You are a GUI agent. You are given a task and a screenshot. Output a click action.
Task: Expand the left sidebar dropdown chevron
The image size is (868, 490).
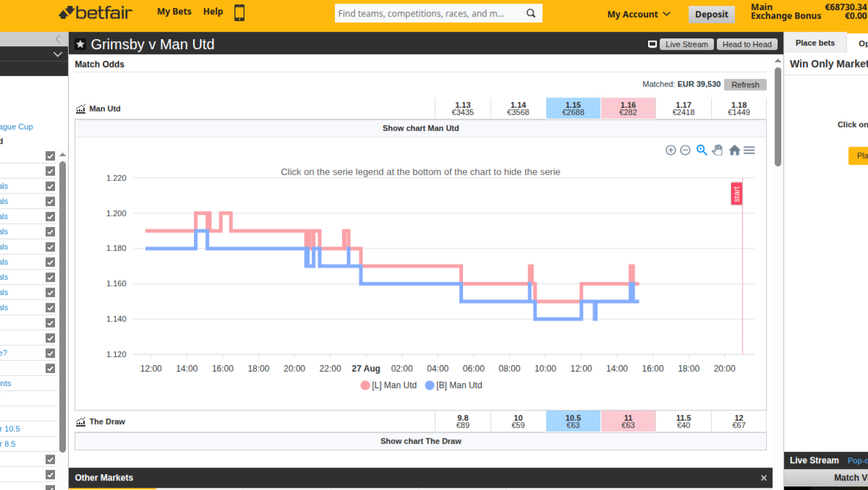(58, 54)
